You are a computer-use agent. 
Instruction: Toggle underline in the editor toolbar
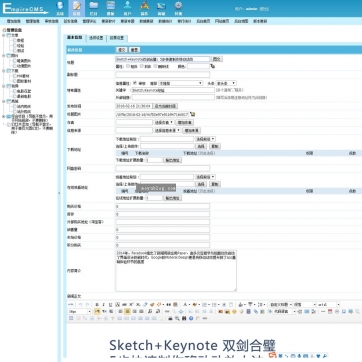click(110, 305)
